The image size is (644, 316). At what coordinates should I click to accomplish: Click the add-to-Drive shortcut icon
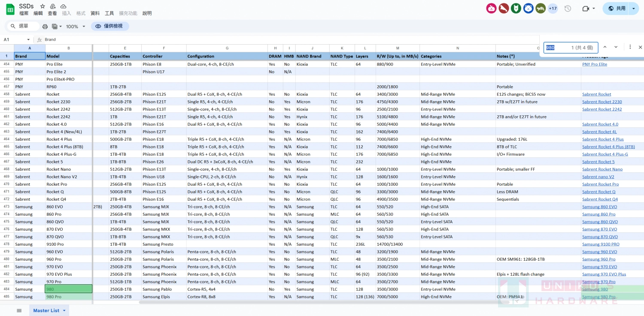click(53, 6)
